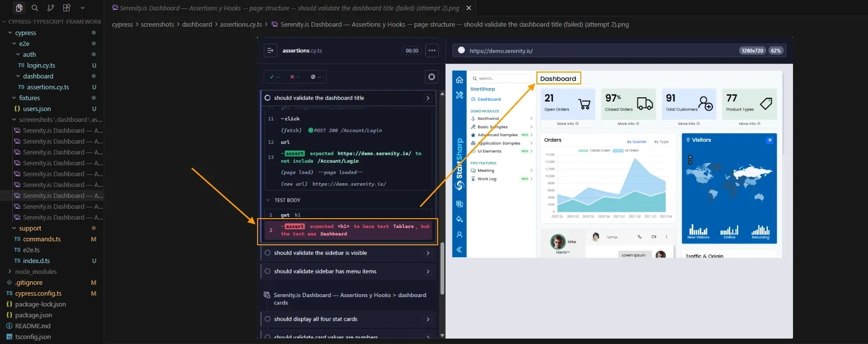This screenshot has width=868, height=344.
Task: Open the Explorer view icon
Action: pyautogui.click(x=19, y=8)
